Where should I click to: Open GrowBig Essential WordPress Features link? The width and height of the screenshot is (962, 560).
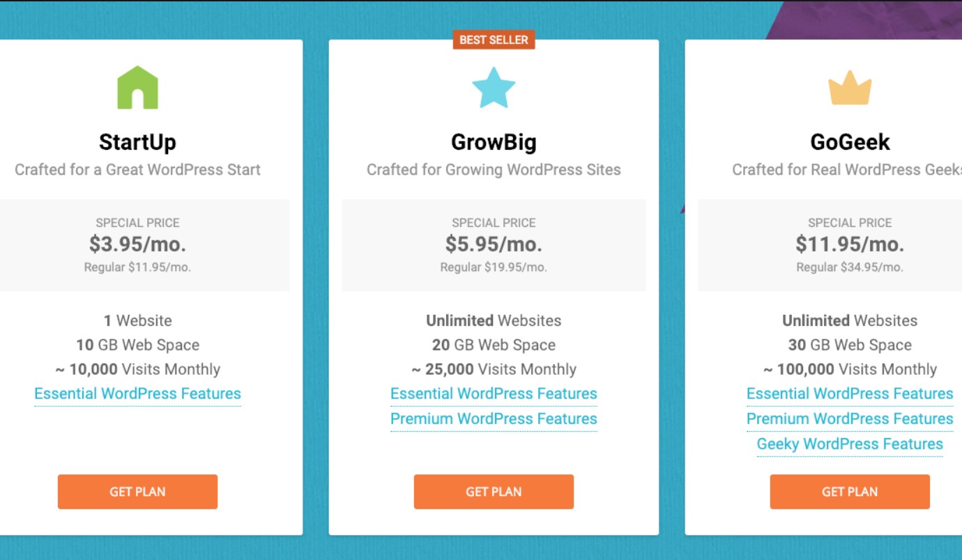494,394
